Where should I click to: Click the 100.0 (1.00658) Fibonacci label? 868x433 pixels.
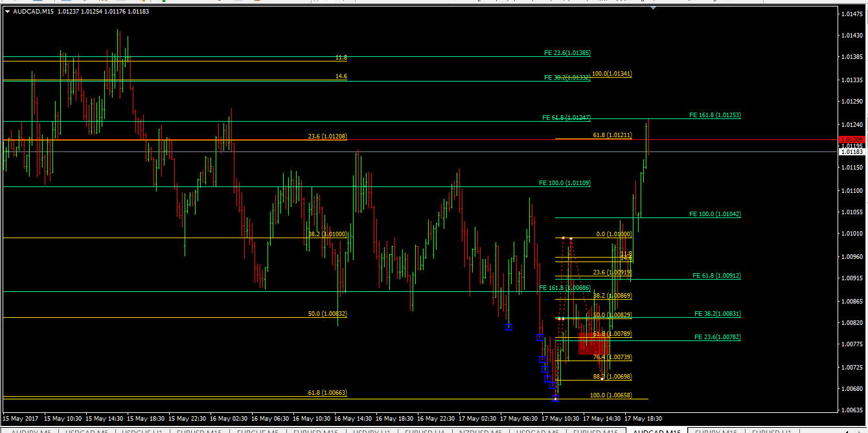(611, 395)
